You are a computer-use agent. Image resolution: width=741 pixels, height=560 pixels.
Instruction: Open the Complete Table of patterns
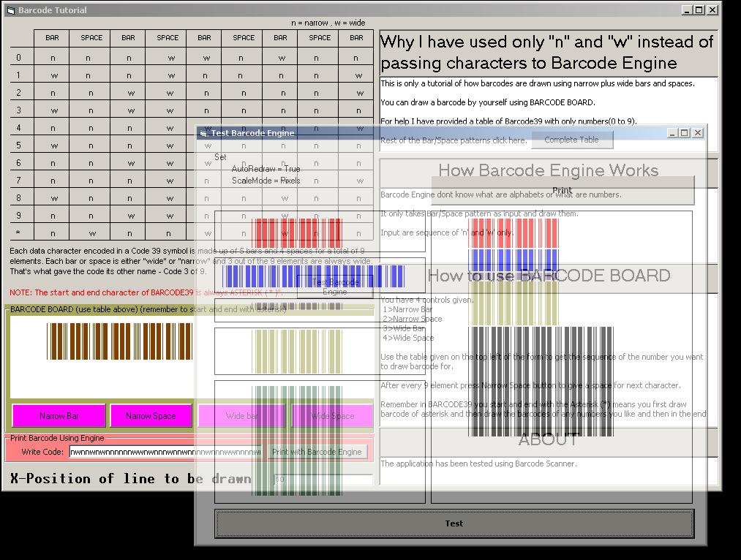tap(571, 140)
